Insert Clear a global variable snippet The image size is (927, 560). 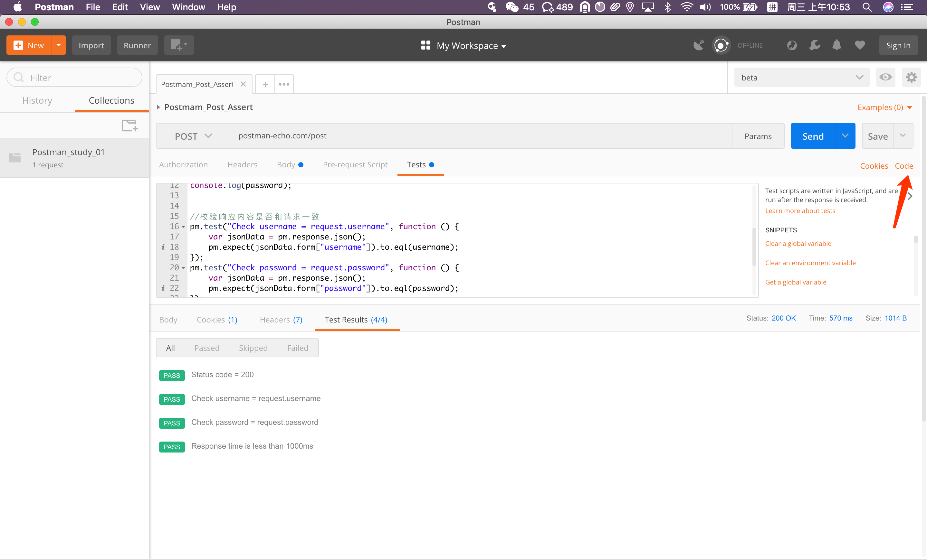798,244
